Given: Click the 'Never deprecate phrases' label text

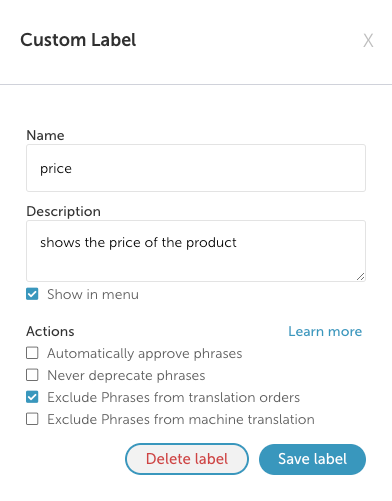Looking at the screenshot, I should pos(126,376).
